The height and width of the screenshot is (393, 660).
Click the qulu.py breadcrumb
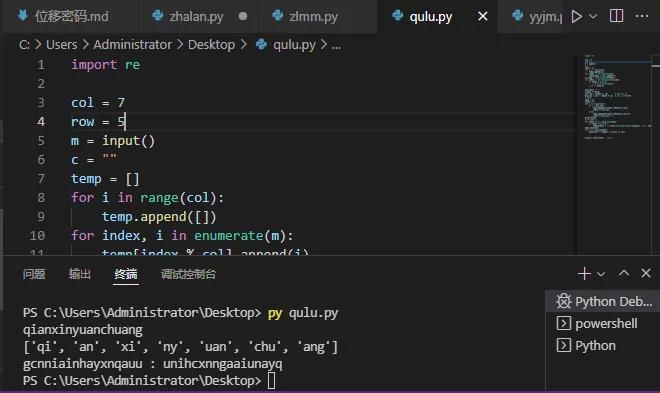[x=294, y=45]
